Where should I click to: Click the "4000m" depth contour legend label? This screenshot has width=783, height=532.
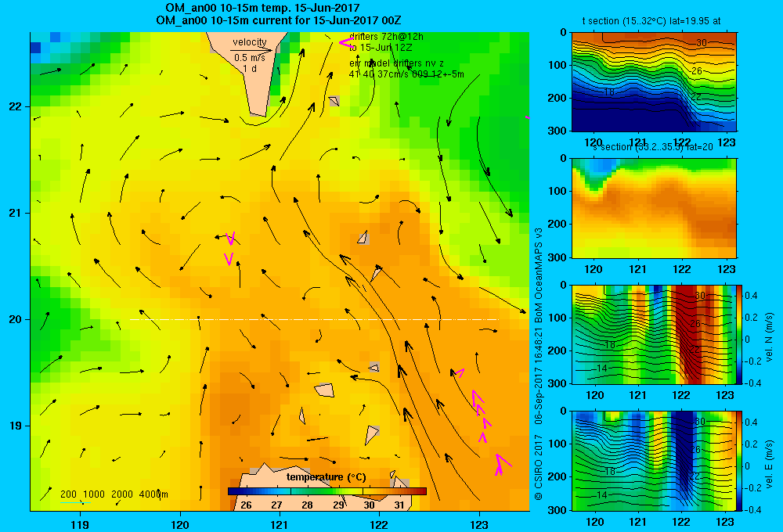[153, 494]
